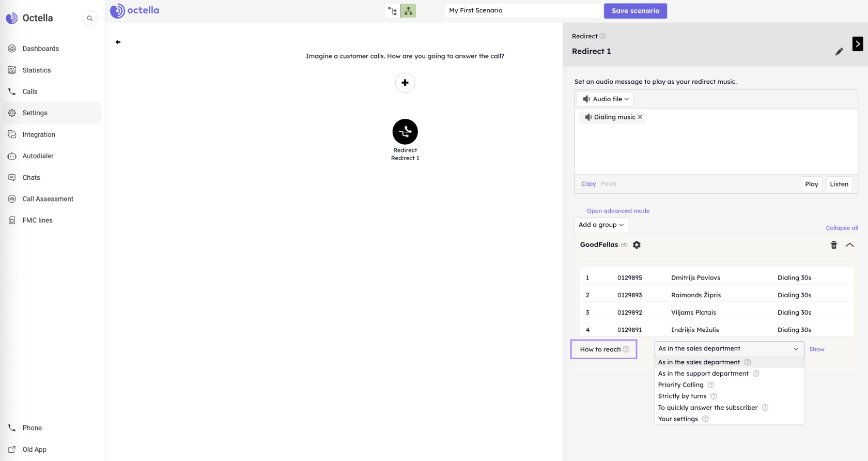Open advanced mode link
The width and height of the screenshot is (868, 461).
[618, 211]
